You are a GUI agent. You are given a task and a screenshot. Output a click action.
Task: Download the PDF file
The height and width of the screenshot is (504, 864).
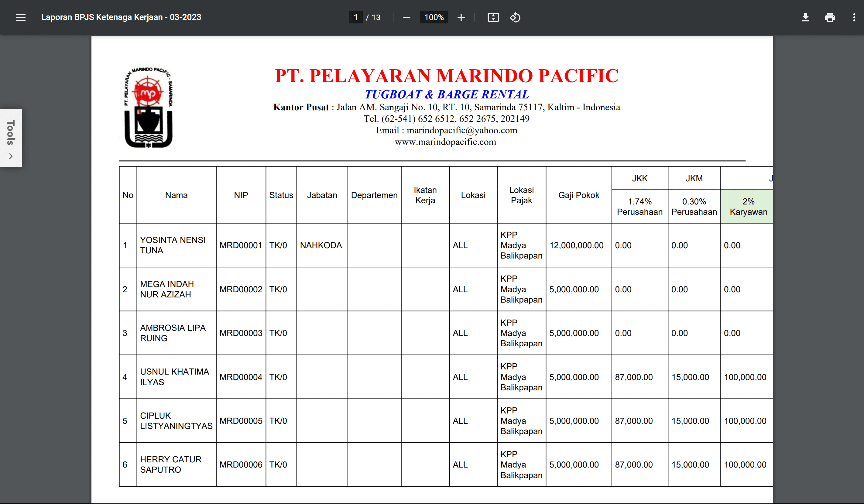tap(805, 18)
